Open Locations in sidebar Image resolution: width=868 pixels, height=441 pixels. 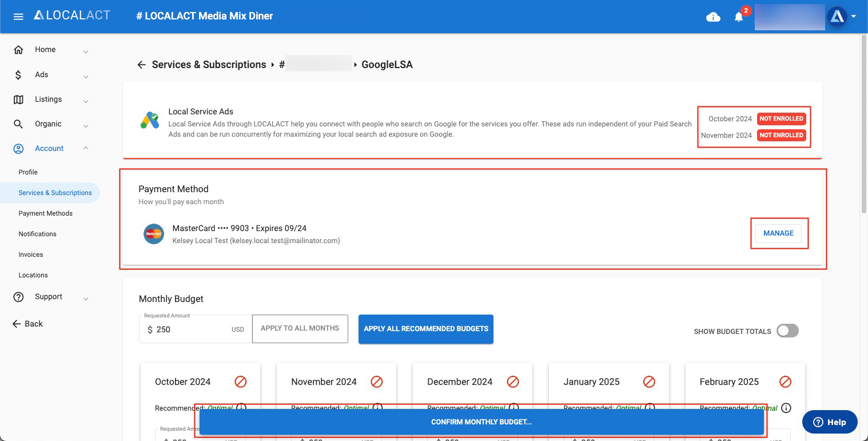point(33,275)
